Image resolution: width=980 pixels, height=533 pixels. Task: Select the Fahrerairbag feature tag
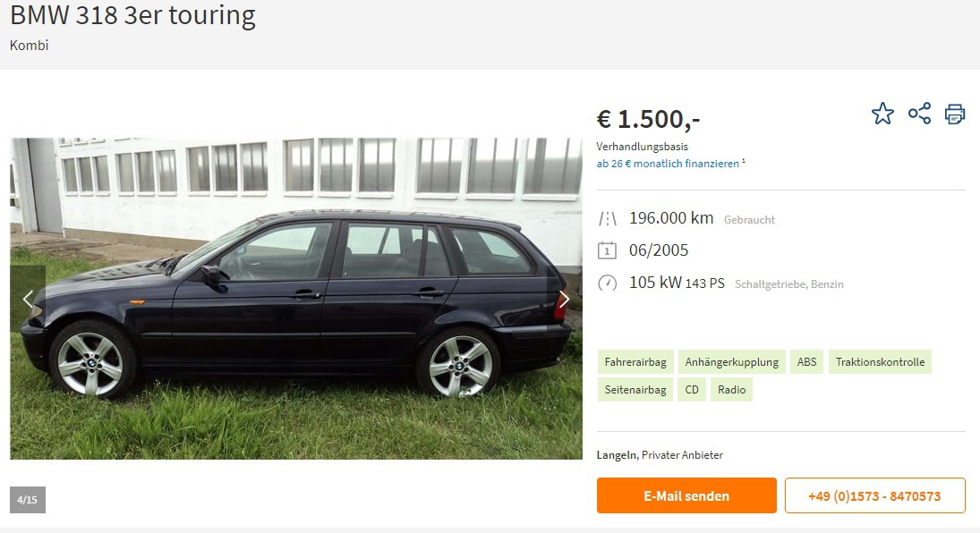[x=635, y=362]
